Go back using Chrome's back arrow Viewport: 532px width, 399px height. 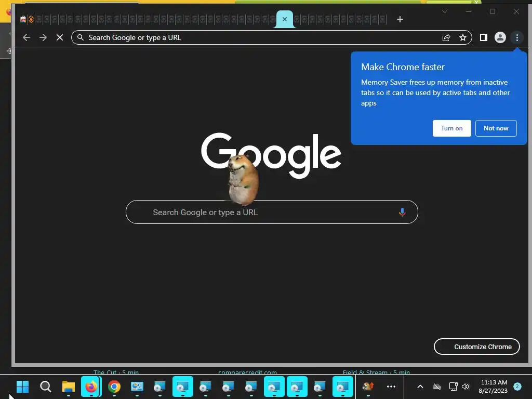[26, 37]
